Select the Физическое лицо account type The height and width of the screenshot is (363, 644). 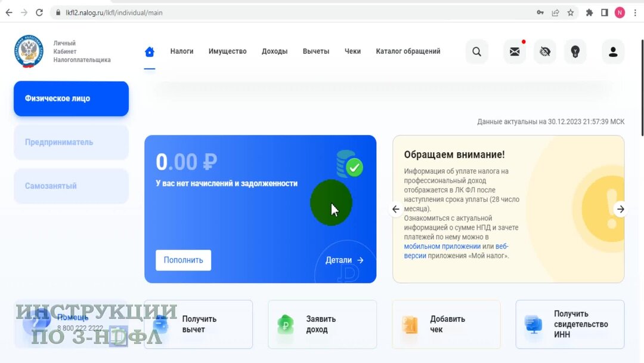click(x=70, y=98)
